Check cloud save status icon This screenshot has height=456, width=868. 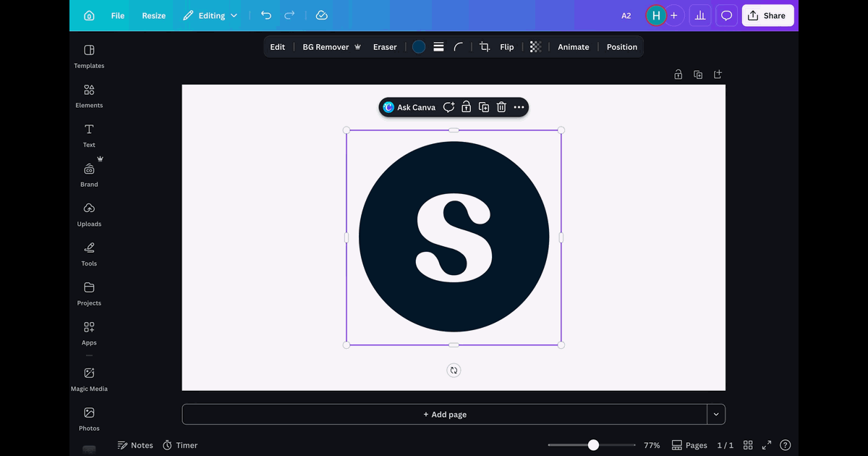[x=322, y=15]
